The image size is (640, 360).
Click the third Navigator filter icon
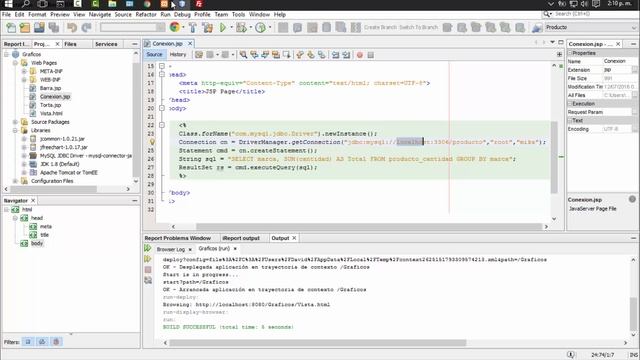(x=56, y=342)
